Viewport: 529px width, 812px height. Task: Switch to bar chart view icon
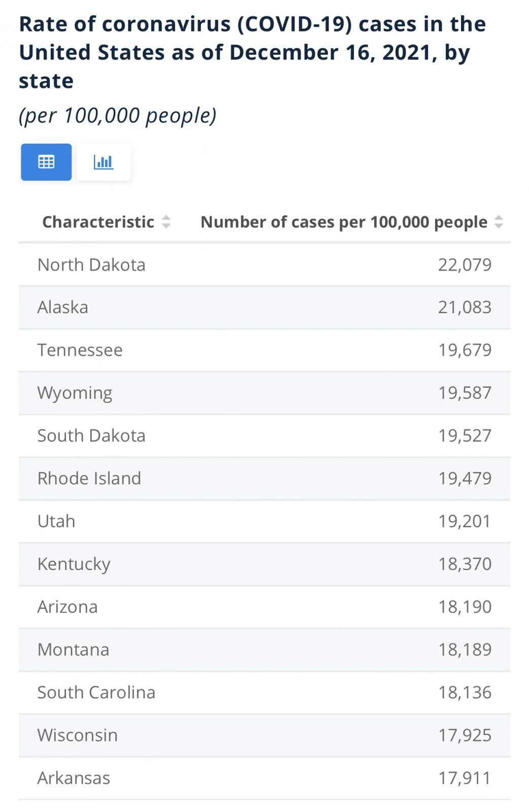tap(104, 162)
